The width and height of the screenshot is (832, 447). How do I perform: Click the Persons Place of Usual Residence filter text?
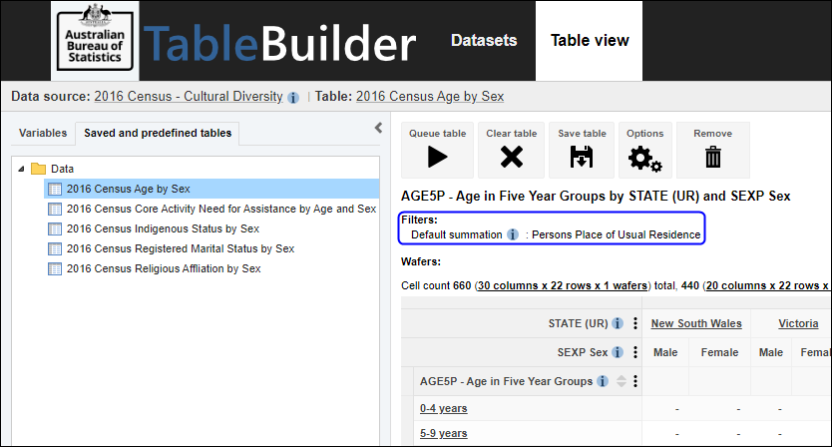pos(616,235)
